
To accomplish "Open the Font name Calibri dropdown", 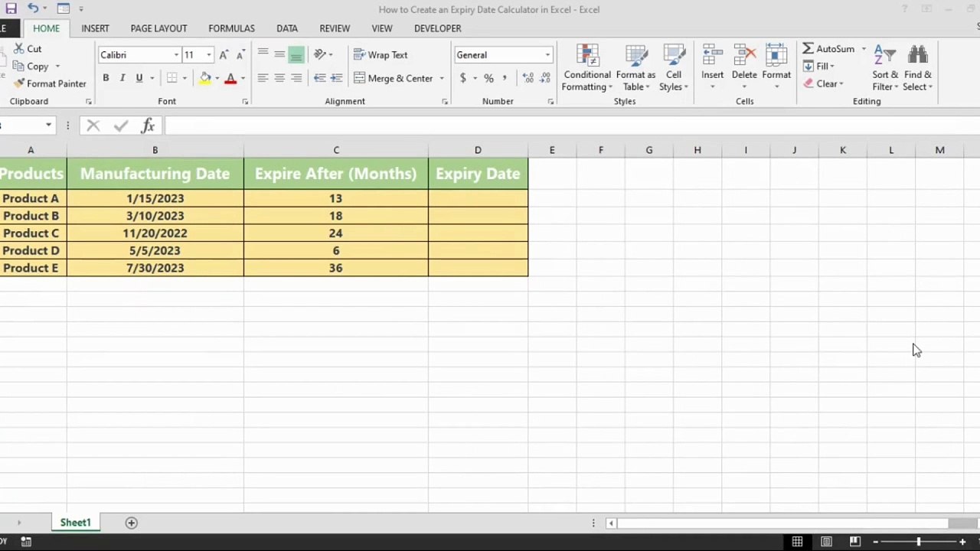I will click(176, 55).
